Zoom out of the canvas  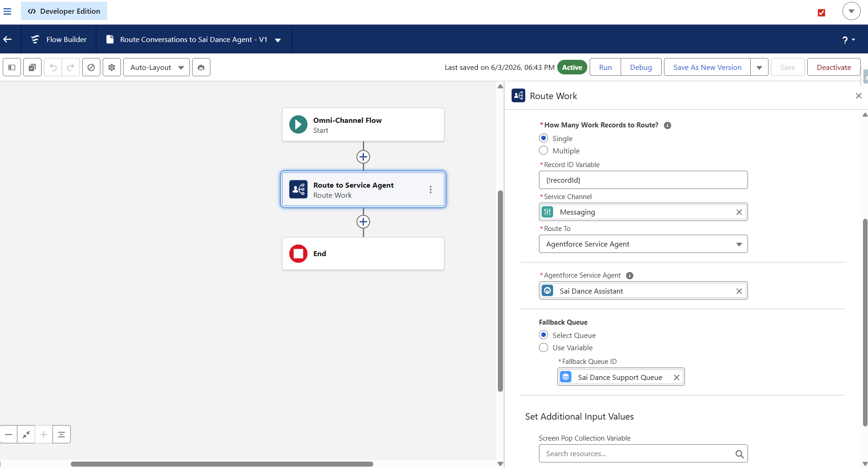click(9, 434)
